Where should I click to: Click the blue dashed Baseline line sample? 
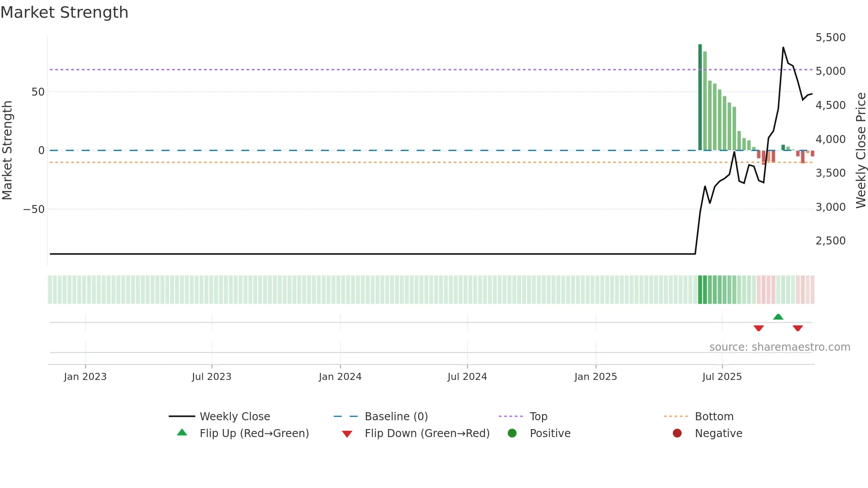coord(346,416)
